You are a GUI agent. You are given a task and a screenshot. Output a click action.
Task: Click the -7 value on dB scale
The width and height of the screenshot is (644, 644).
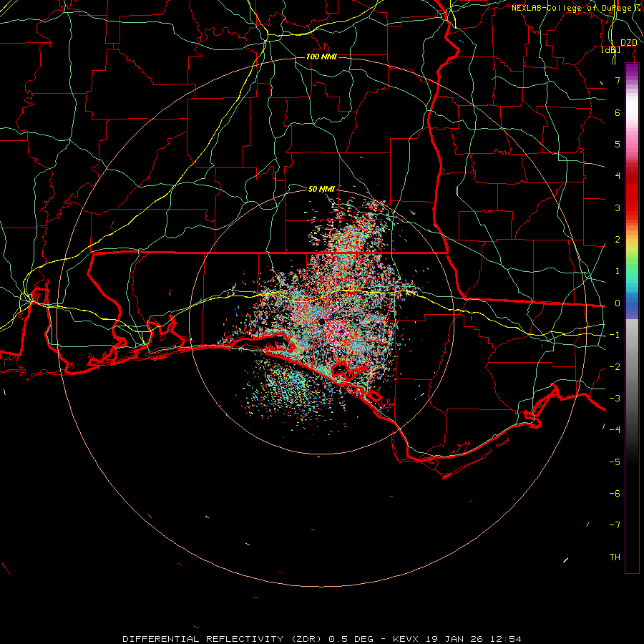pos(615,525)
